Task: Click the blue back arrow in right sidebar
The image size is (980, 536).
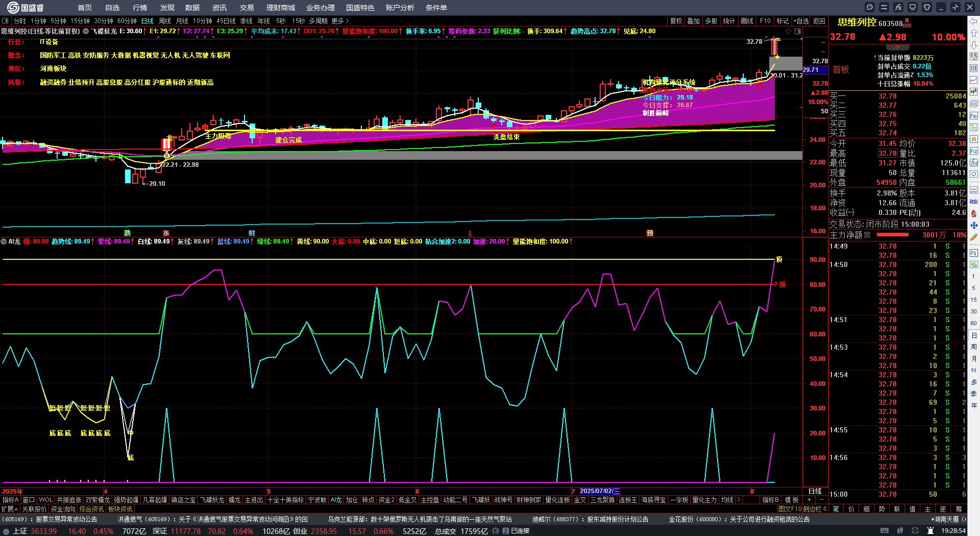Action: (x=974, y=21)
